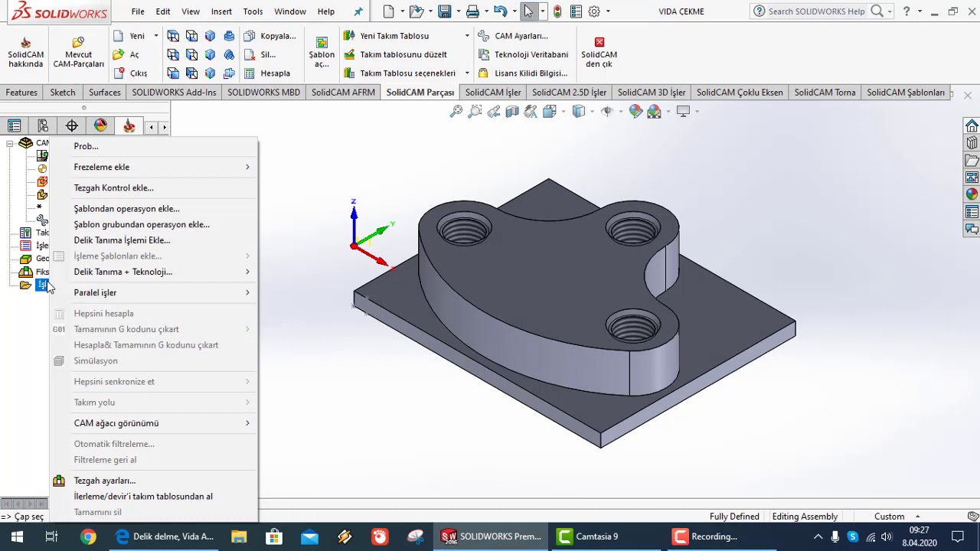Exit with SolidCAM den çık
This screenshot has height=551, width=980.
click(599, 53)
